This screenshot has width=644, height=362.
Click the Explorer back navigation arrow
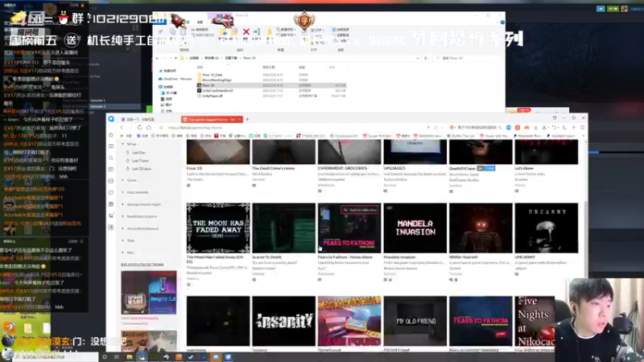pyautogui.click(x=157, y=58)
